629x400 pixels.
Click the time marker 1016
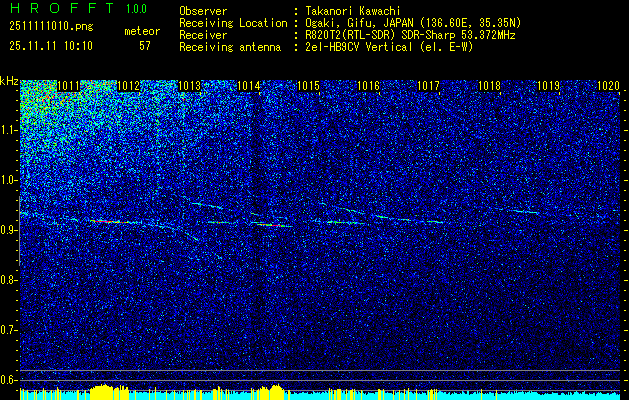pos(368,86)
